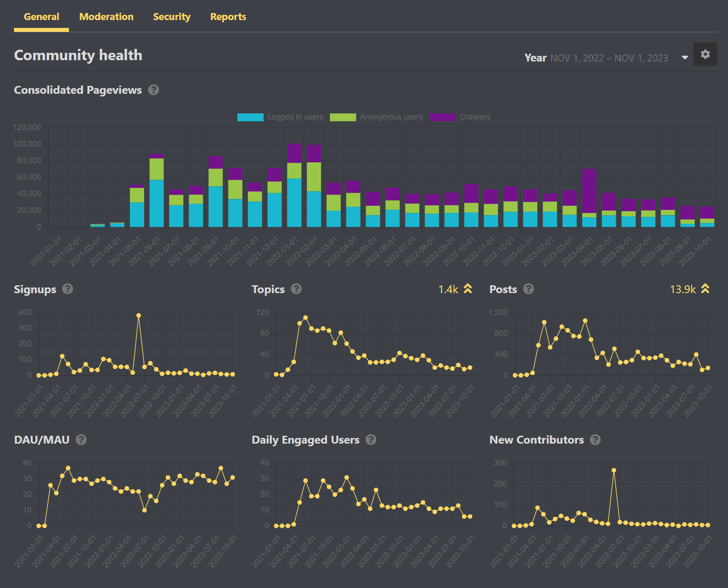728x588 pixels.
Task: Expand the Year period dropdown arrow
Action: (685, 58)
